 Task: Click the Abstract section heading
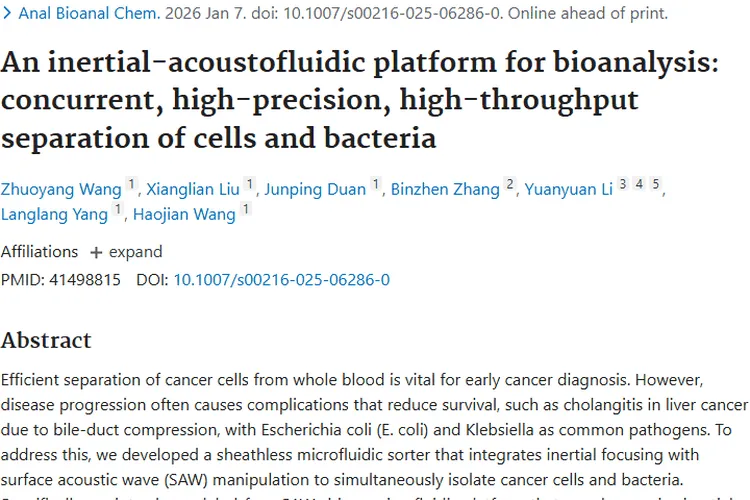46,340
